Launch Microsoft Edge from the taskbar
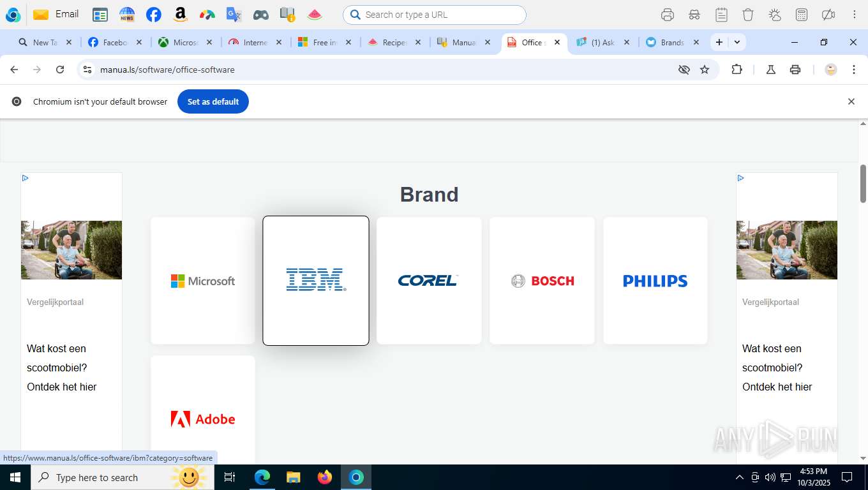 (x=262, y=477)
